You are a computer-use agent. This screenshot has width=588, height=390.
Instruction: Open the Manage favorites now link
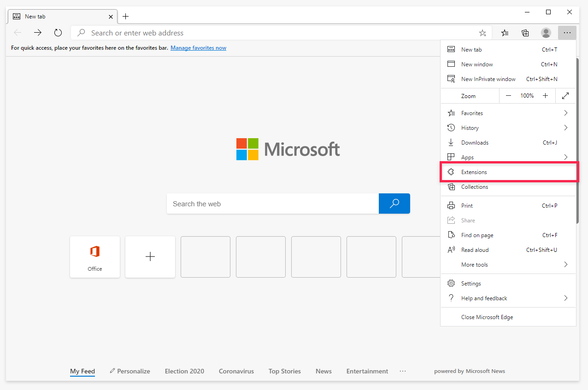[x=198, y=48]
